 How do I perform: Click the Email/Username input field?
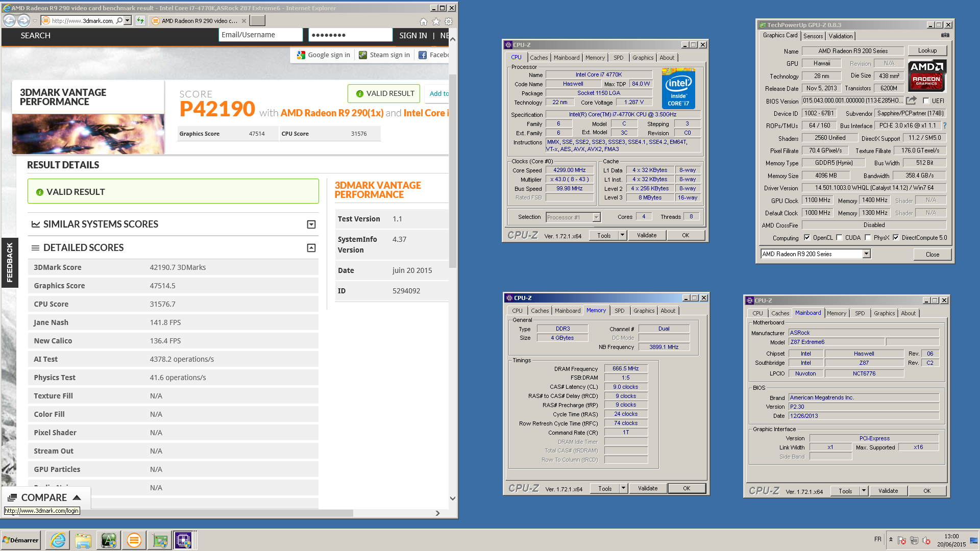(x=260, y=35)
